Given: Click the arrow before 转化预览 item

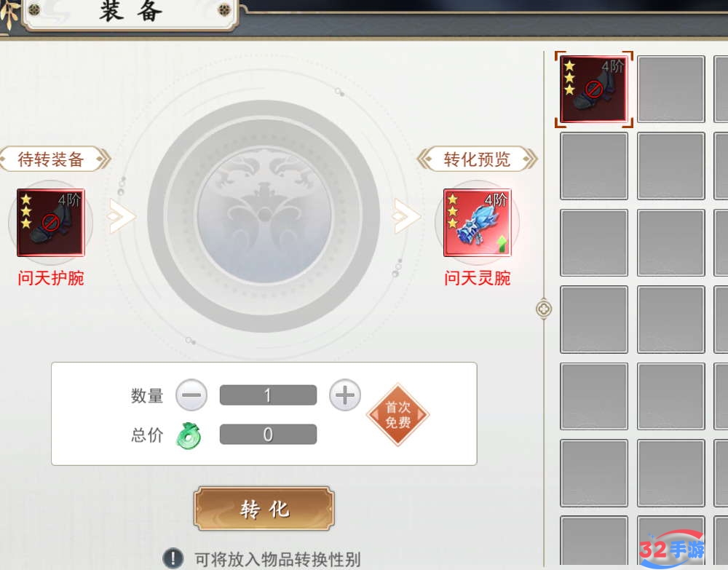Looking at the screenshot, I should (x=406, y=216).
